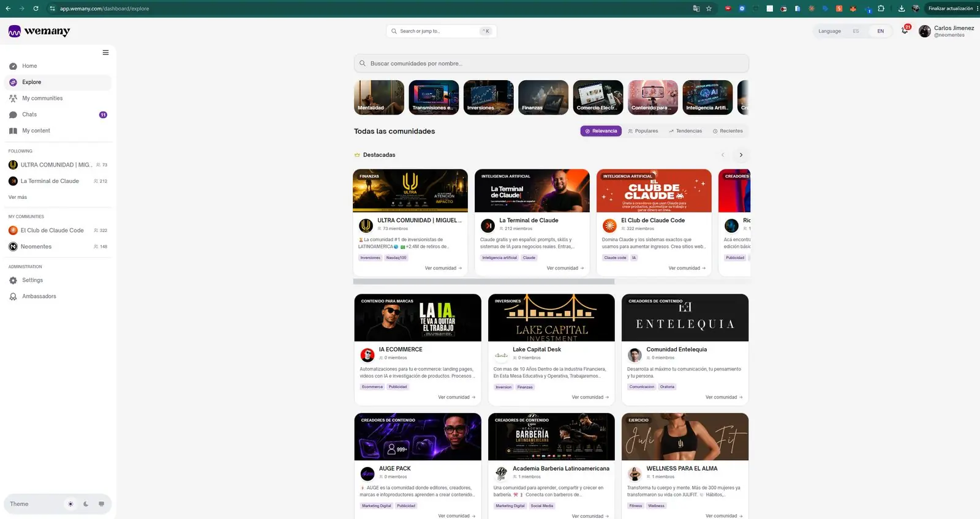Click Ver comunidad on La Terminal de Claude card

565,268
